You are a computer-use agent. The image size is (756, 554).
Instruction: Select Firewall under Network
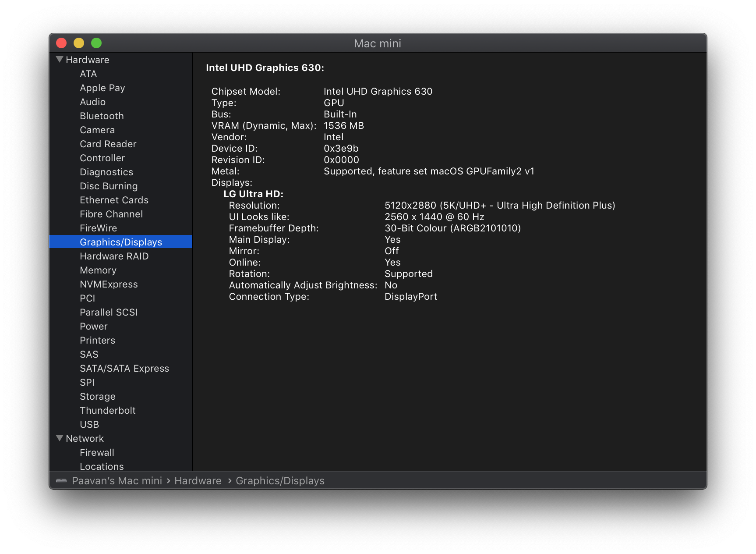tap(97, 453)
